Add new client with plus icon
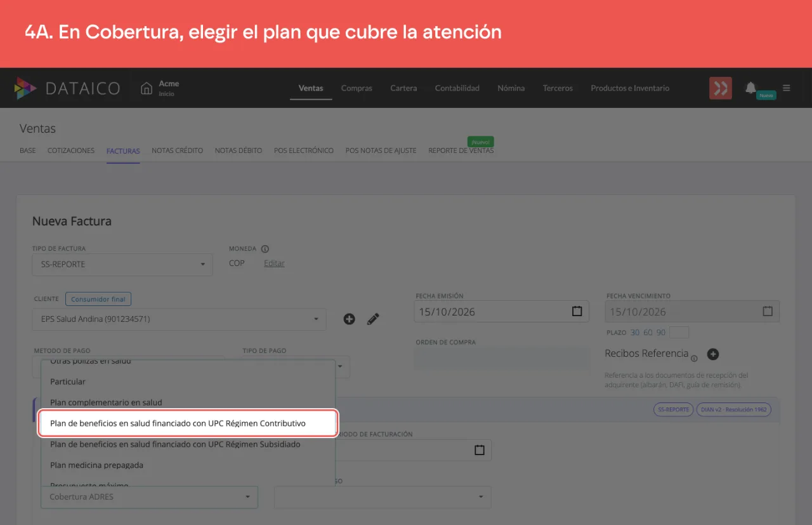The image size is (812, 525). click(x=349, y=319)
